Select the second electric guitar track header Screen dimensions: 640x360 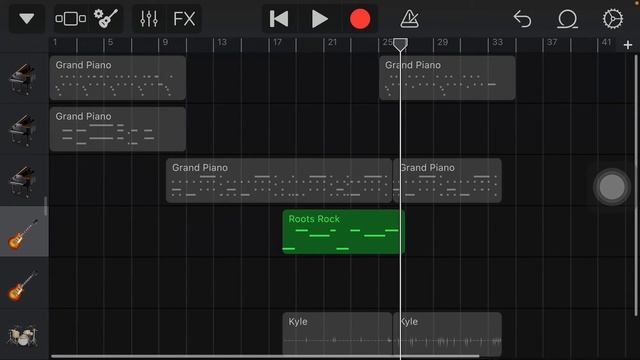click(24, 283)
